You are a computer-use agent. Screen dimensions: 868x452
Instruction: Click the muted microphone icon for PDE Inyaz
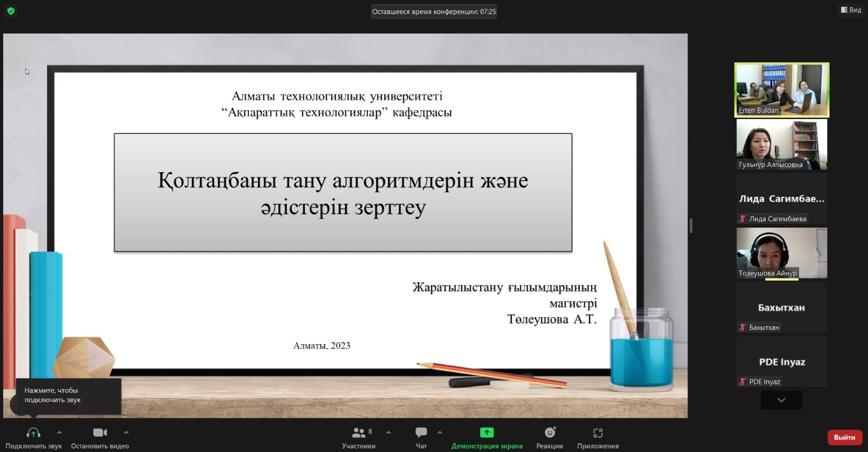[742, 382]
